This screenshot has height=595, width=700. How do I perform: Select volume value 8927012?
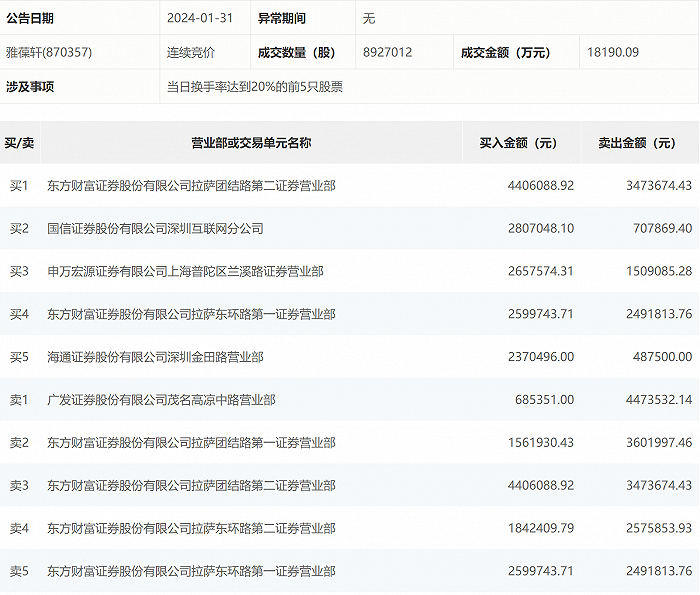coord(387,52)
